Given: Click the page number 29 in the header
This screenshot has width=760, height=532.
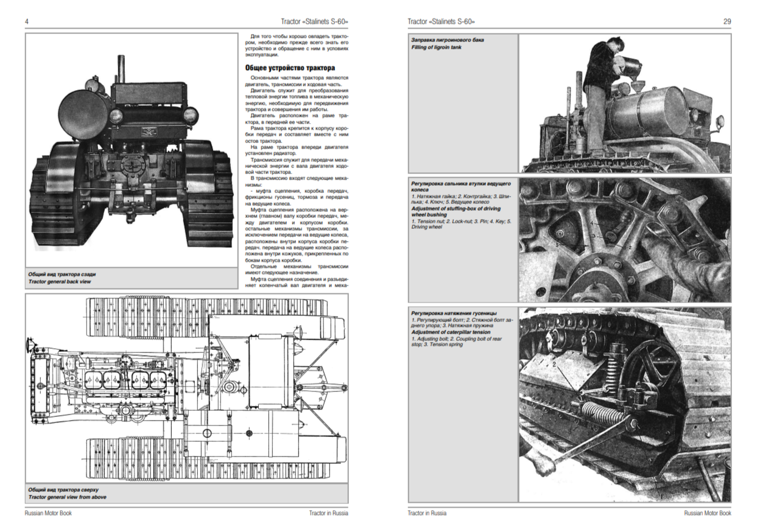Looking at the screenshot, I should click(727, 21).
